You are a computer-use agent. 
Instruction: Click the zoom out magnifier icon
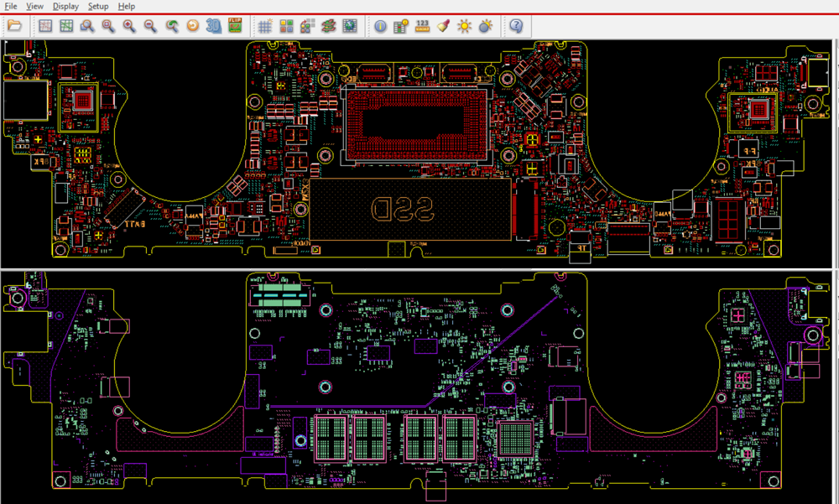150,26
